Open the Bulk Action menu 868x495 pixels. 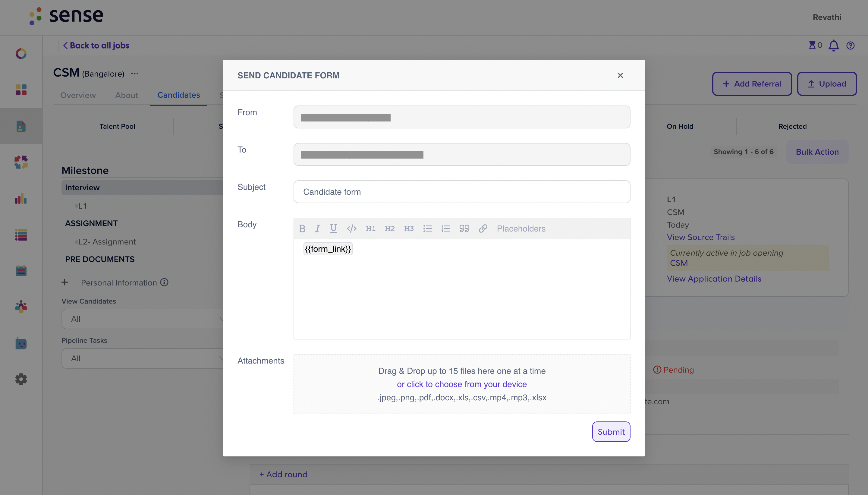click(817, 152)
